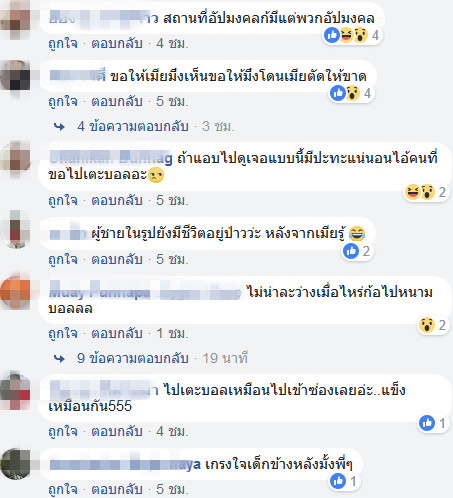453x498 pixels.
Task: Click the like reaction icon on first comment
Action: 332,35
